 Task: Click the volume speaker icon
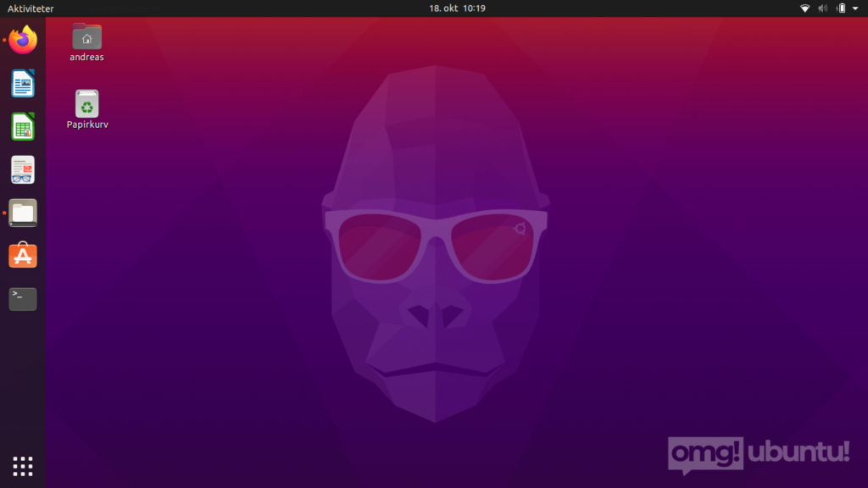coord(823,8)
